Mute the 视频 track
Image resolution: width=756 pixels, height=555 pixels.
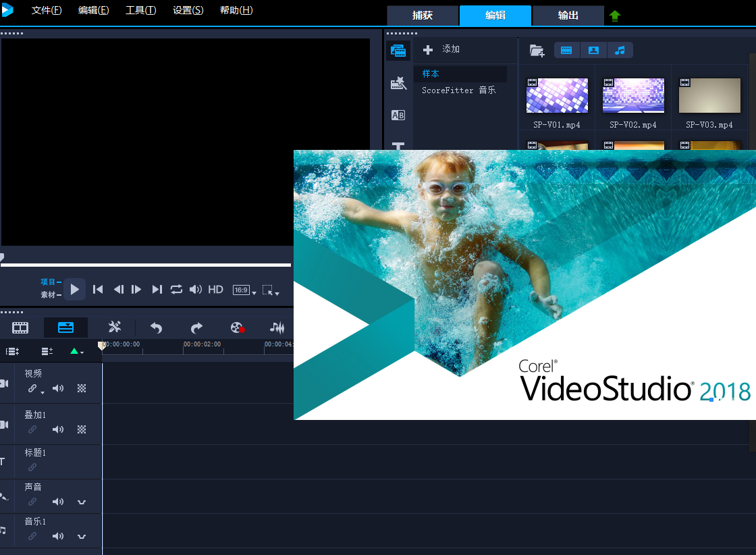coord(58,388)
